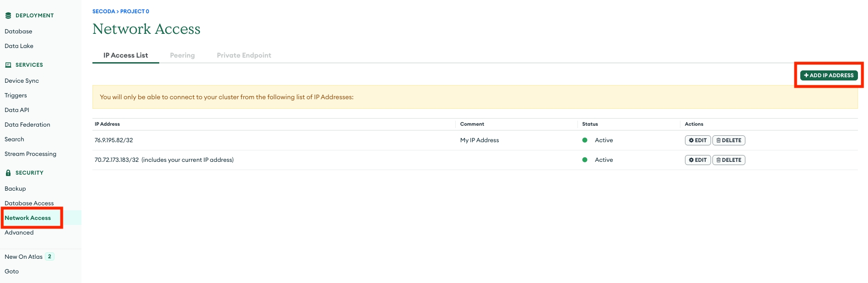868x283 pixels.
Task: Click green Active status dot for 76.9.195.82/32
Action: pos(585,140)
